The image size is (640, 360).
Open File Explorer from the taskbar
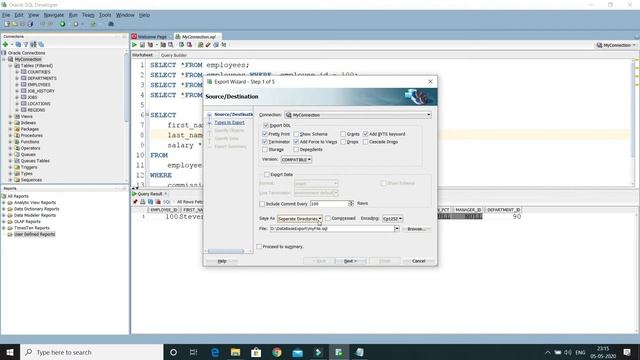coord(236,352)
